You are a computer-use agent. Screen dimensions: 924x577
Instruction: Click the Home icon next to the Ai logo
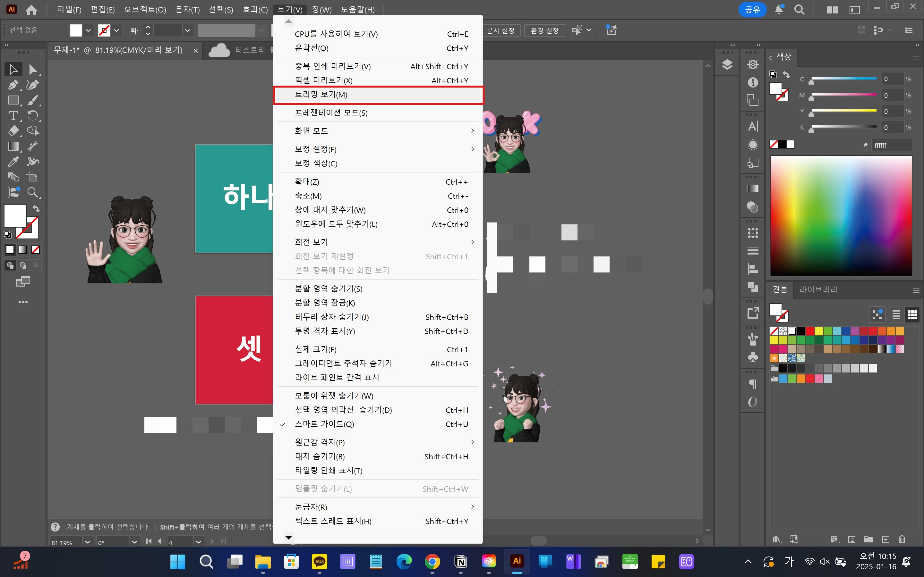[x=32, y=10]
